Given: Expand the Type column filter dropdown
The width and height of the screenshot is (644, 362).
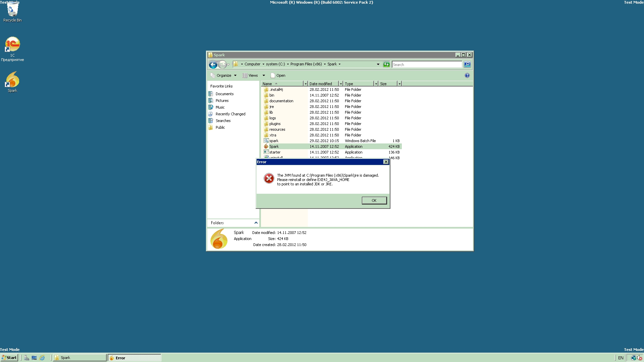Looking at the screenshot, I should click(376, 84).
